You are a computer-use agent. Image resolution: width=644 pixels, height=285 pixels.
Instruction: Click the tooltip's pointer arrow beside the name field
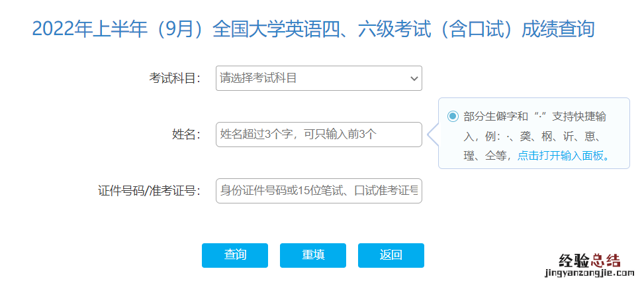(432, 135)
